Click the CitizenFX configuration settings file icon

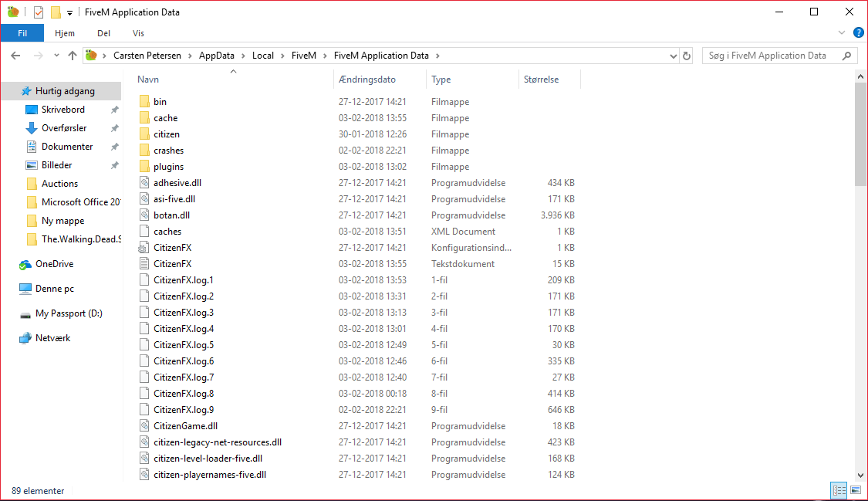[144, 248]
